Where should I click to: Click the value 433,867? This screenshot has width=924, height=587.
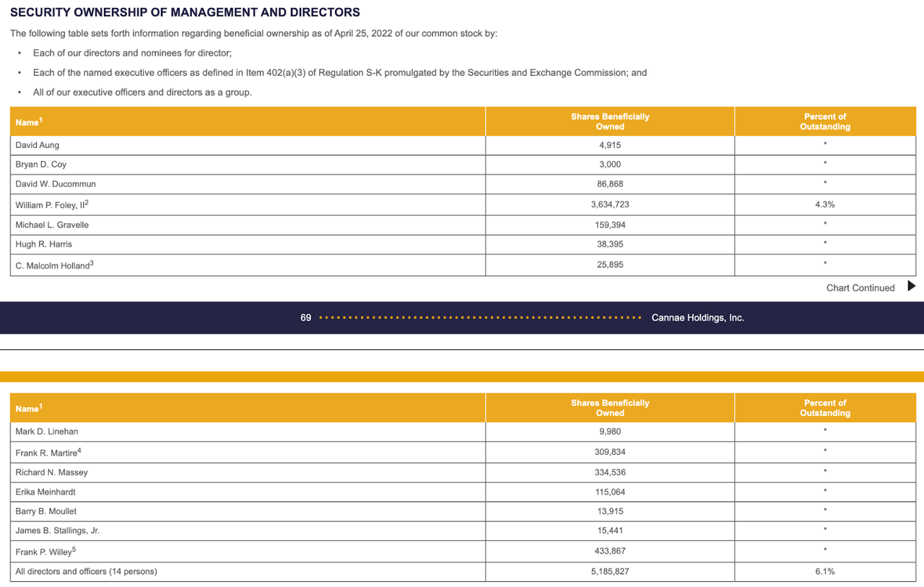(x=610, y=552)
